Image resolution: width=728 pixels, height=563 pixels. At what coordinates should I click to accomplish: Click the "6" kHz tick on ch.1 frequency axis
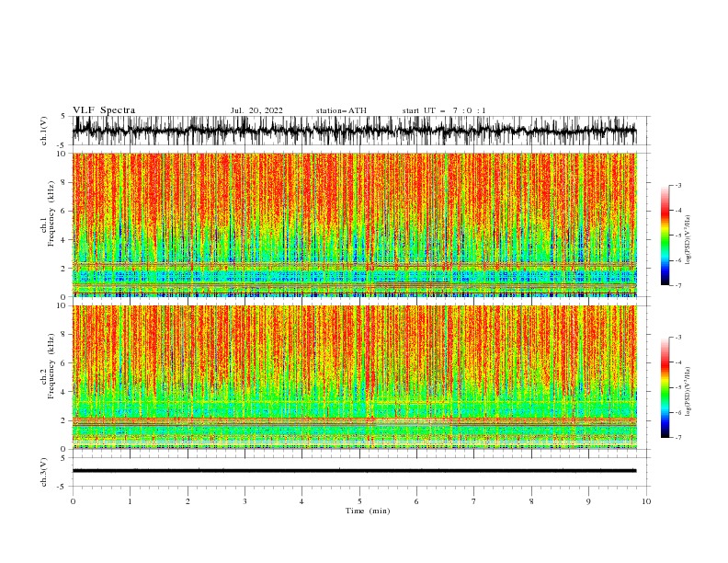tap(63, 211)
